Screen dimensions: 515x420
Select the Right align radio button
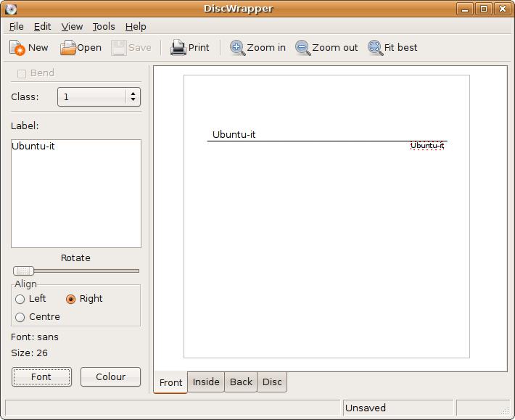pyautogui.click(x=71, y=299)
